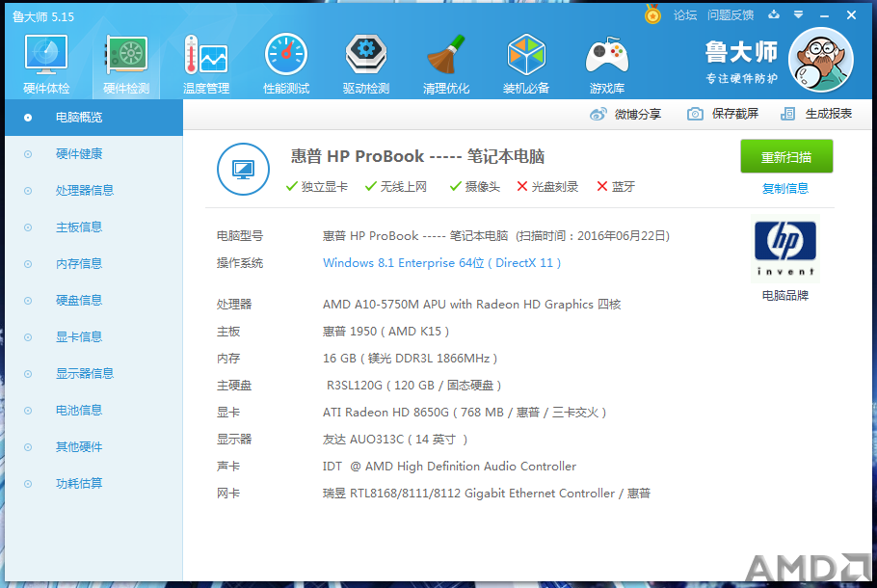Click 摄像头 check mark item
Screen dimensions: 877x588
click(475, 187)
